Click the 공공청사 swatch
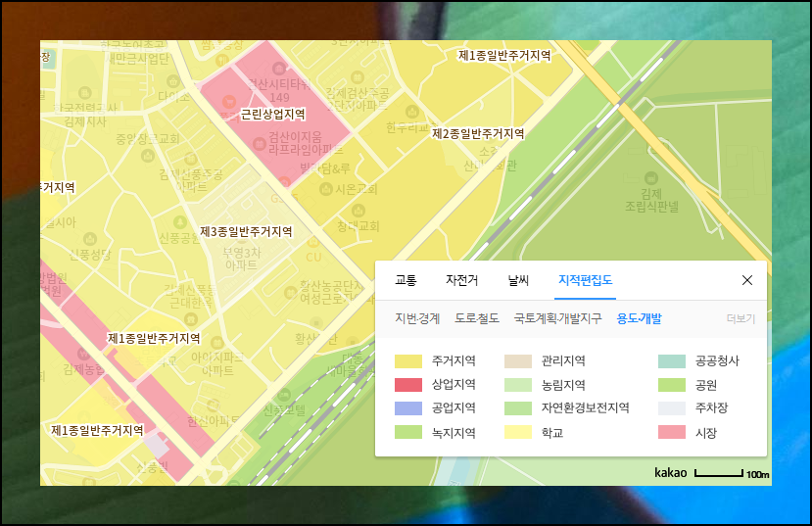812x526 pixels. [x=672, y=360]
